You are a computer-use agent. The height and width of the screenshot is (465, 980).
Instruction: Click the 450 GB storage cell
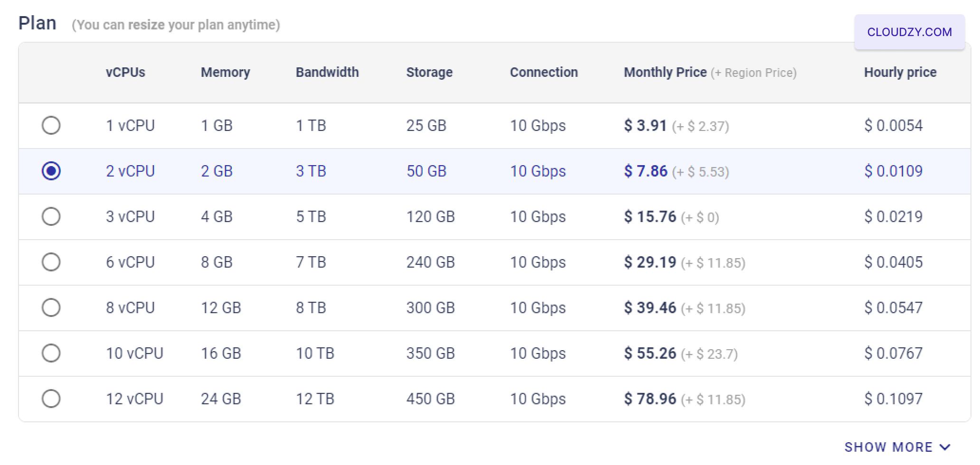pyautogui.click(x=431, y=399)
